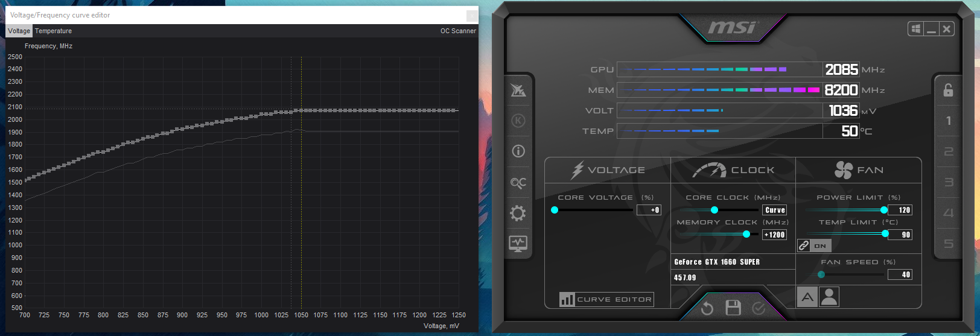
Task: Click the Fan Speed slider handle
Action: (x=821, y=274)
